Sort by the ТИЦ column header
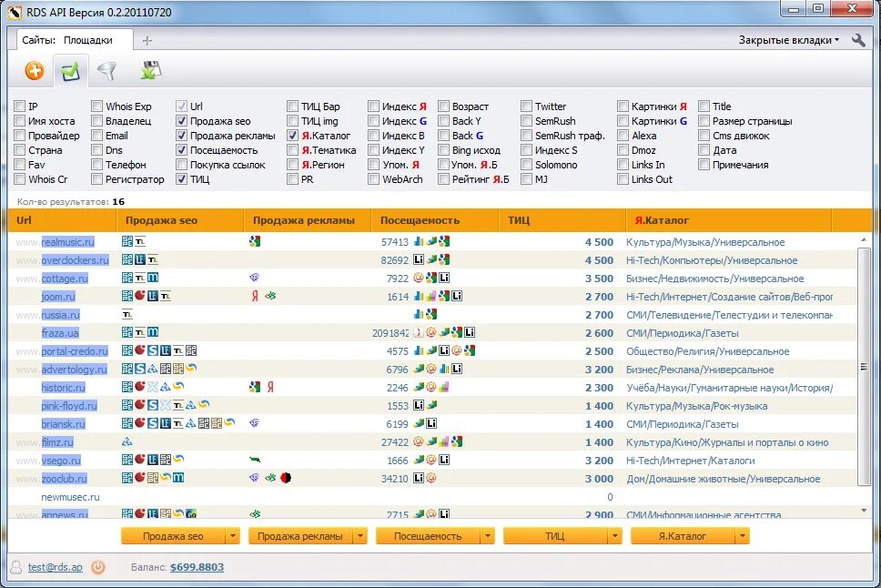This screenshot has width=881, height=588. click(x=562, y=220)
